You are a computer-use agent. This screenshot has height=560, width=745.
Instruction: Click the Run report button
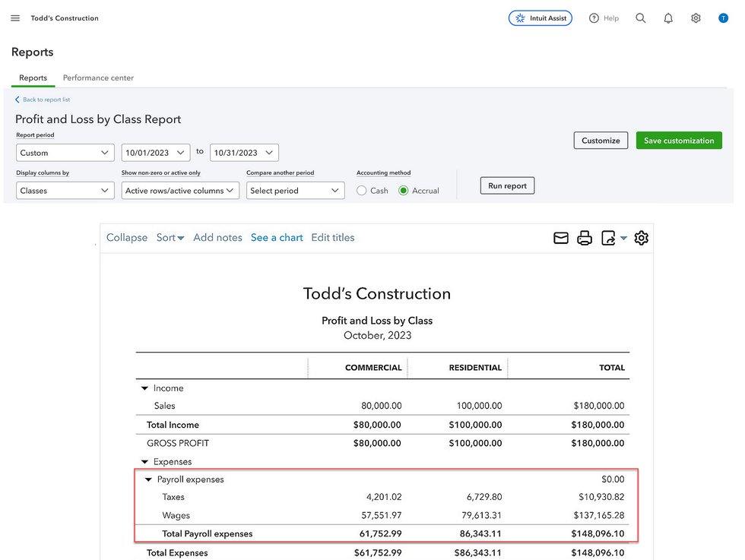(507, 185)
